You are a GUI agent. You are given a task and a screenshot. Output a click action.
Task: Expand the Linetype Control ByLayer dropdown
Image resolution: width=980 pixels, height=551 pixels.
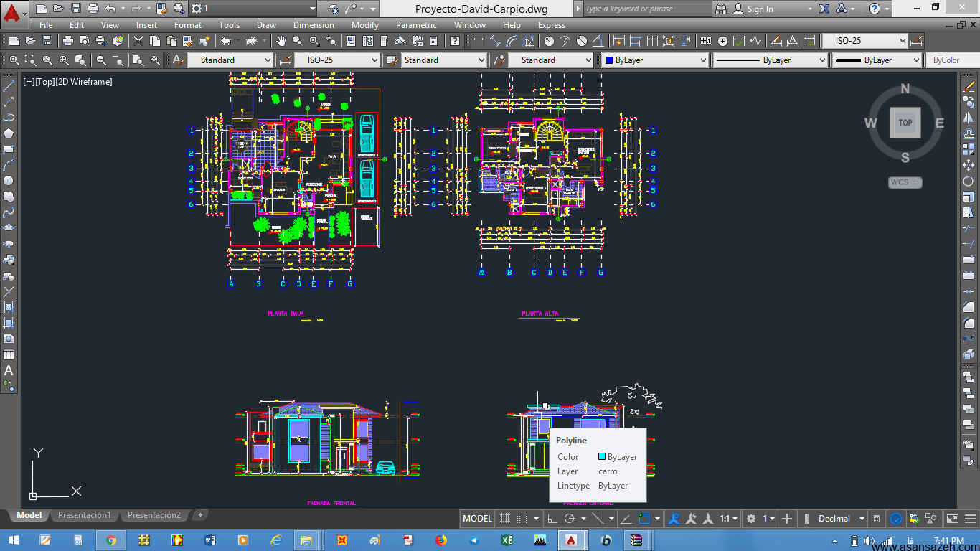771,60
